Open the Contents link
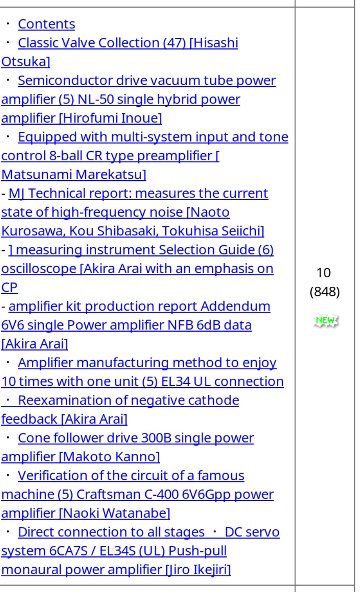The height and width of the screenshot is (592, 364). click(47, 24)
